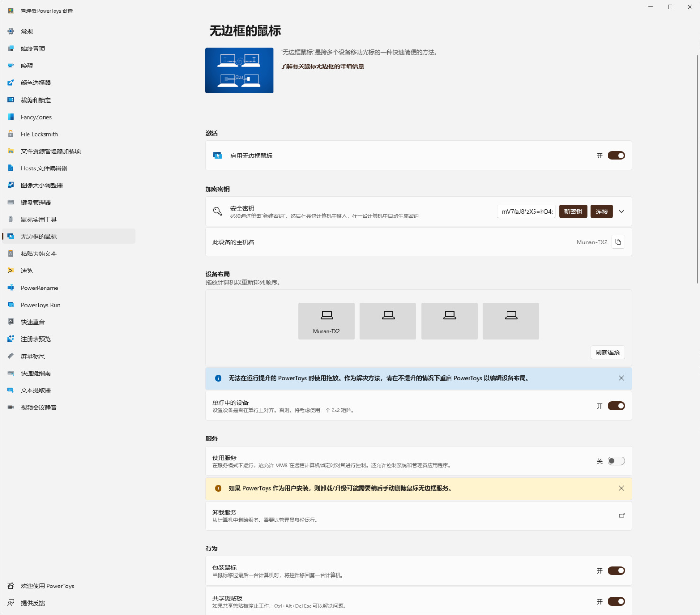
Task: Click the 行为 section heading
Action: pos(212,549)
